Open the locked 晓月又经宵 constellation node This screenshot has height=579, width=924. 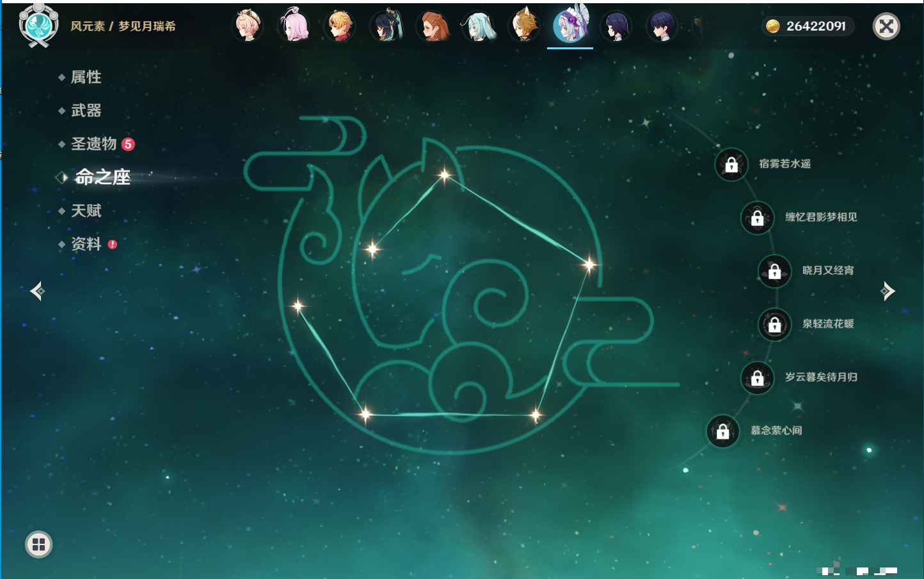[774, 271]
